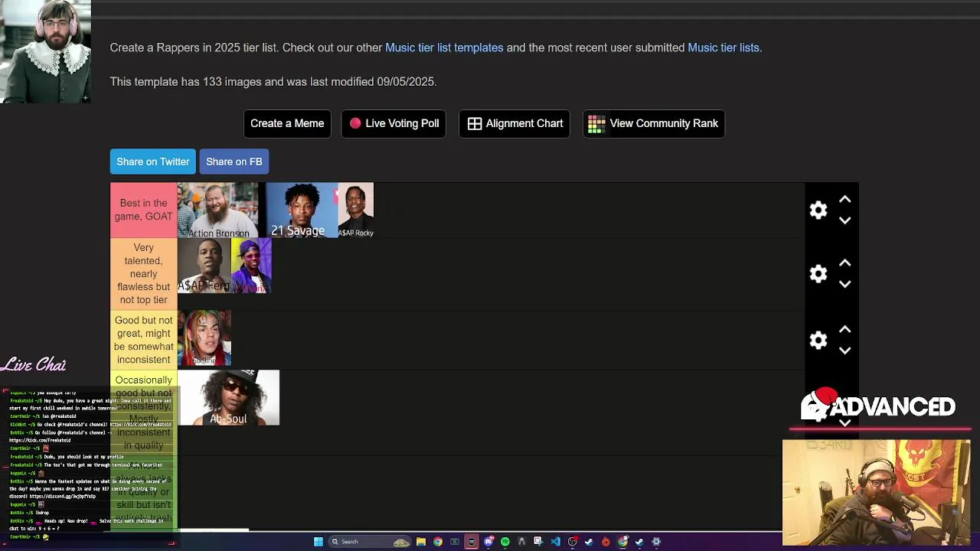Edit the 'Best in the game, GOAT' label

144,210
